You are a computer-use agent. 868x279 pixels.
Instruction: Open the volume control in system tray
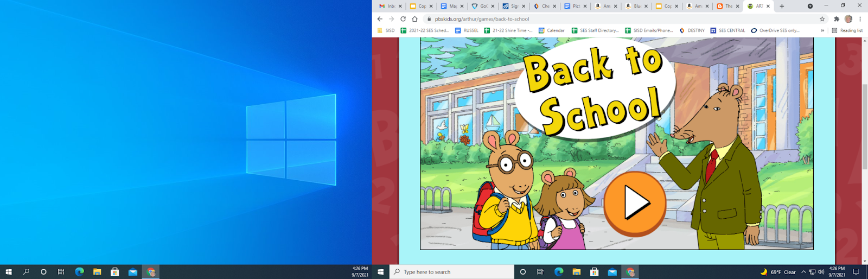[x=821, y=272]
